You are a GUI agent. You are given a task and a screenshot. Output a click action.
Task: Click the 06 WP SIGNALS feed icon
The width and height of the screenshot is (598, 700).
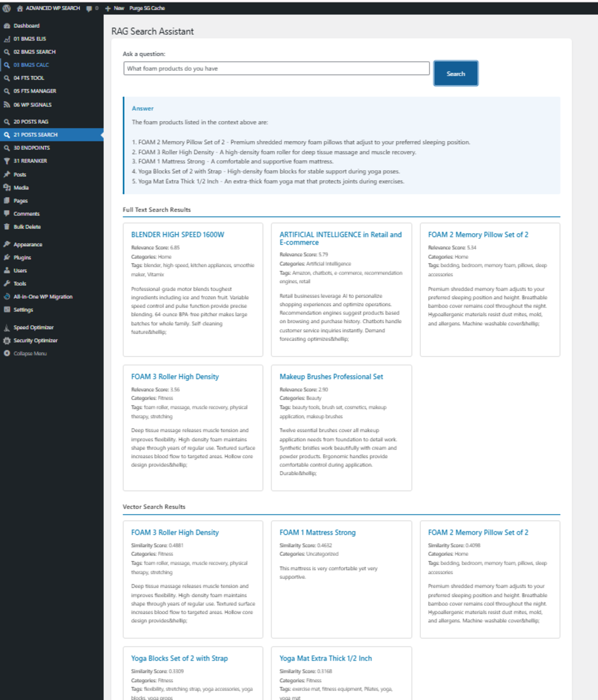[7, 105]
